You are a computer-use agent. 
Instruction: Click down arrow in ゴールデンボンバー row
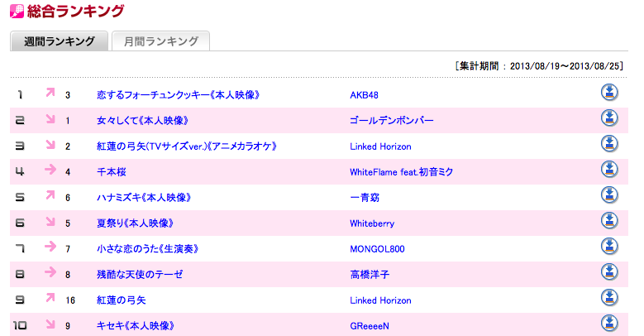click(x=50, y=118)
